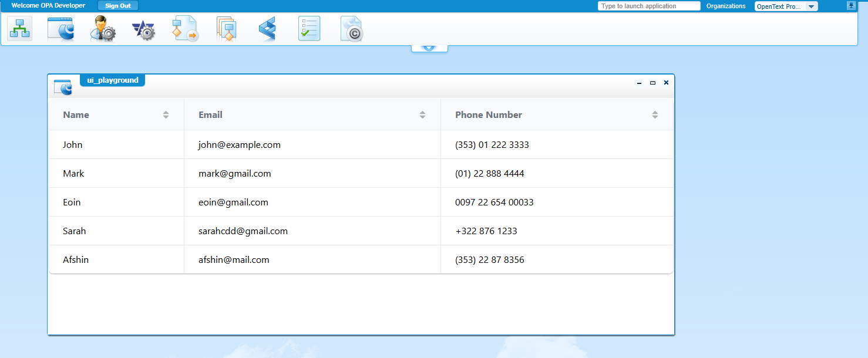Open the flowchart document with orange arrow icon

click(x=184, y=29)
